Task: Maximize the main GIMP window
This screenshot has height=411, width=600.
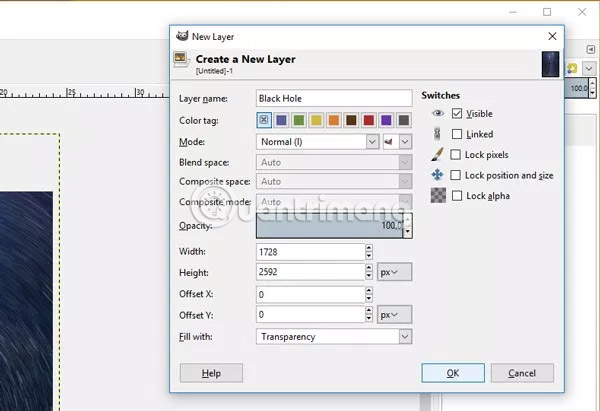Action: click(x=547, y=12)
